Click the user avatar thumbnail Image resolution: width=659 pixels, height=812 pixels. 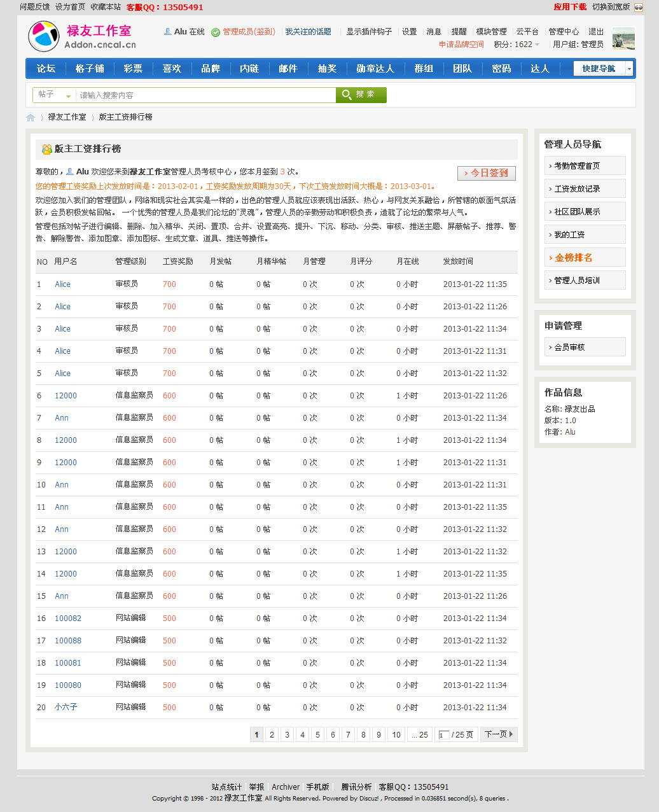(623, 39)
